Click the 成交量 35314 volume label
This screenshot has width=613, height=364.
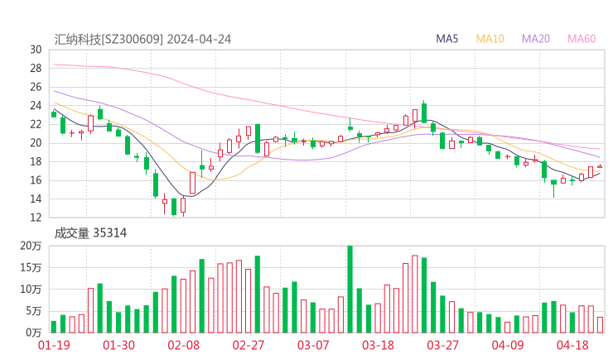point(90,233)
